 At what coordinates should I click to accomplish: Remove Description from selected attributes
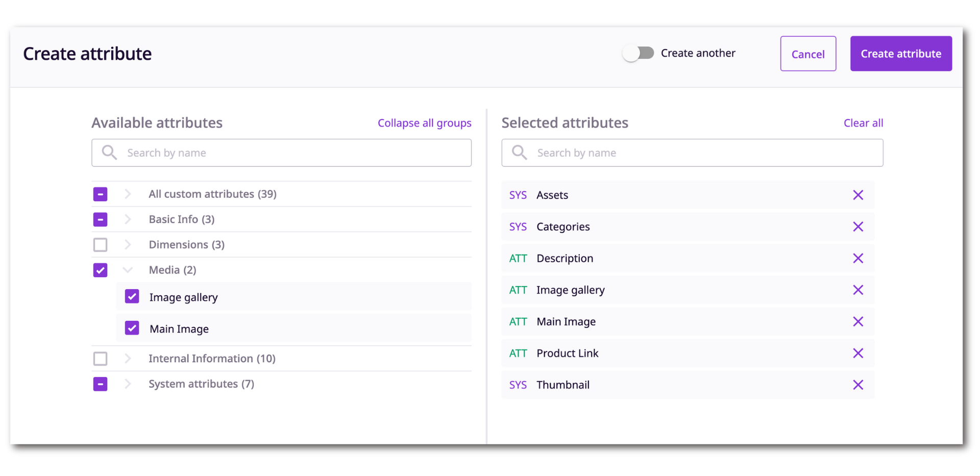tap(857, 258)
